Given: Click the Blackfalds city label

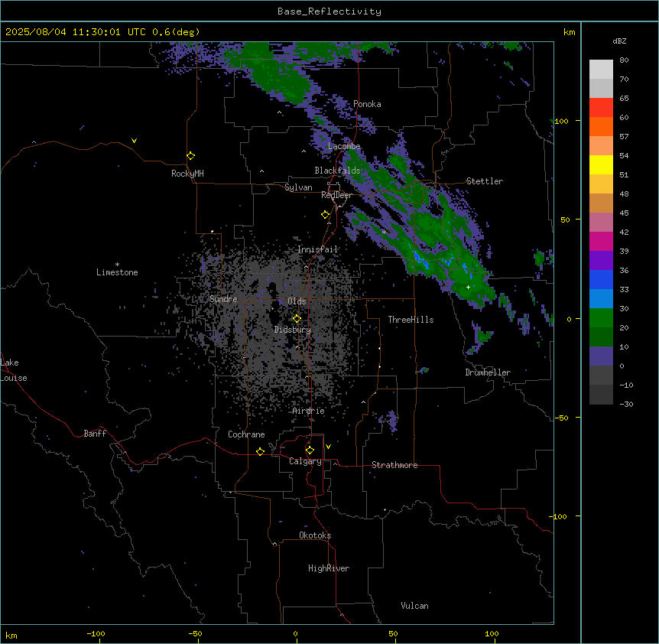Looking at the screenshot, I should (337, 171).
